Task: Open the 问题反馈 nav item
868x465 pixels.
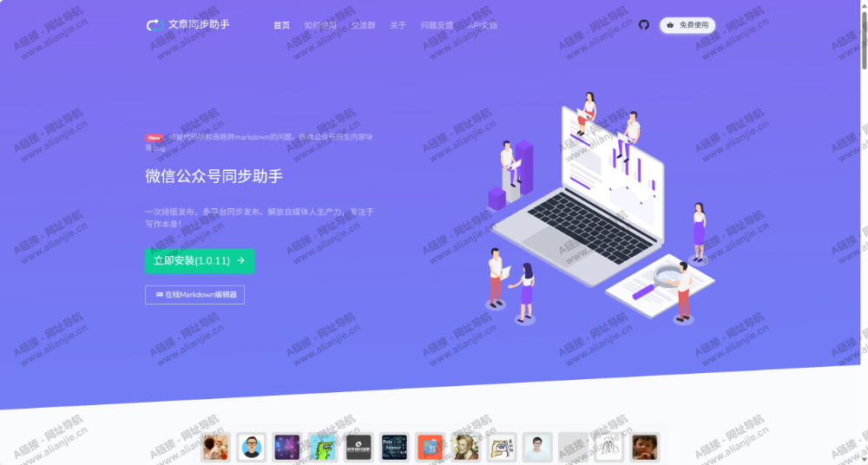Action: (437, 25)
